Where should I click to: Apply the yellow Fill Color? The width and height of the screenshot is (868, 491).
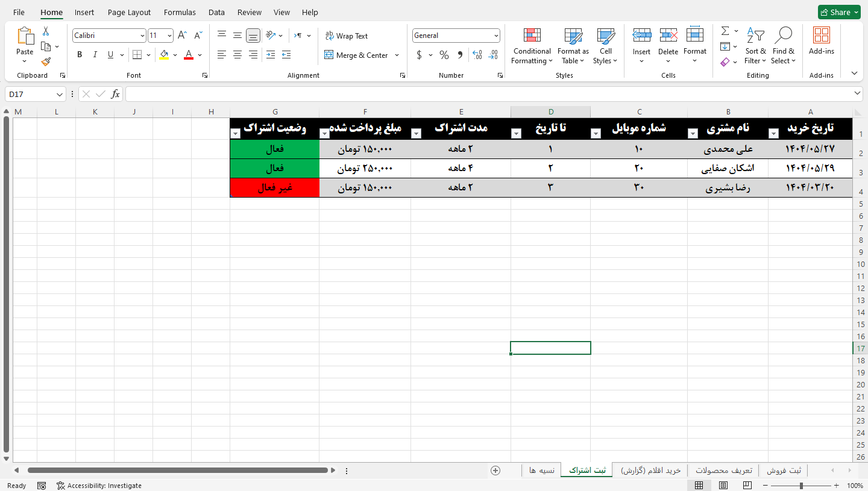click(x=164, y=55)
